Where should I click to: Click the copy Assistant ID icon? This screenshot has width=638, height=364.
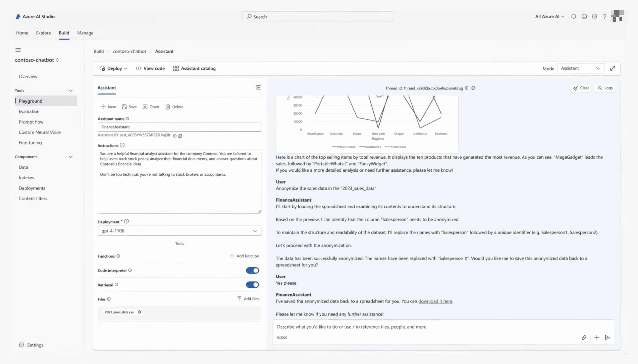click(181, 135)
